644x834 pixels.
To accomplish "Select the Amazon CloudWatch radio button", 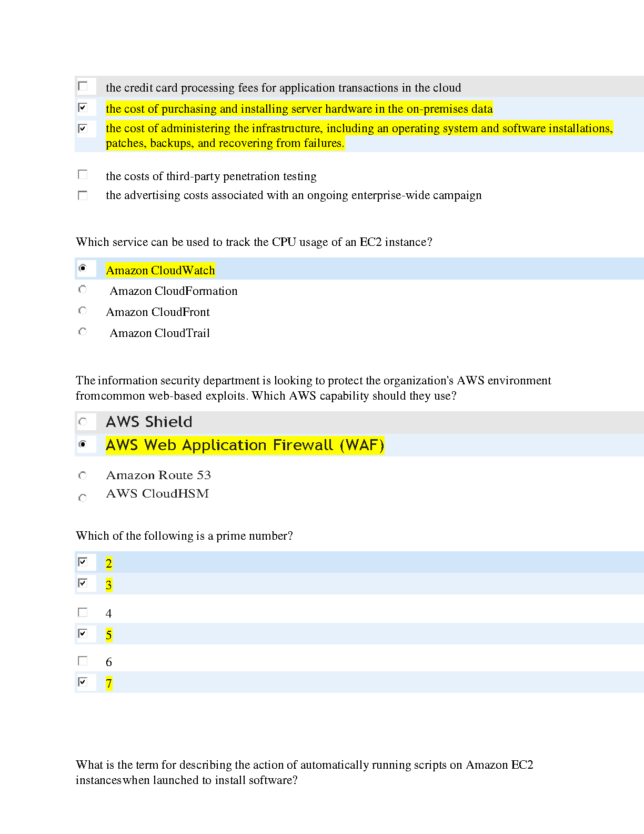I will [83, 269].
